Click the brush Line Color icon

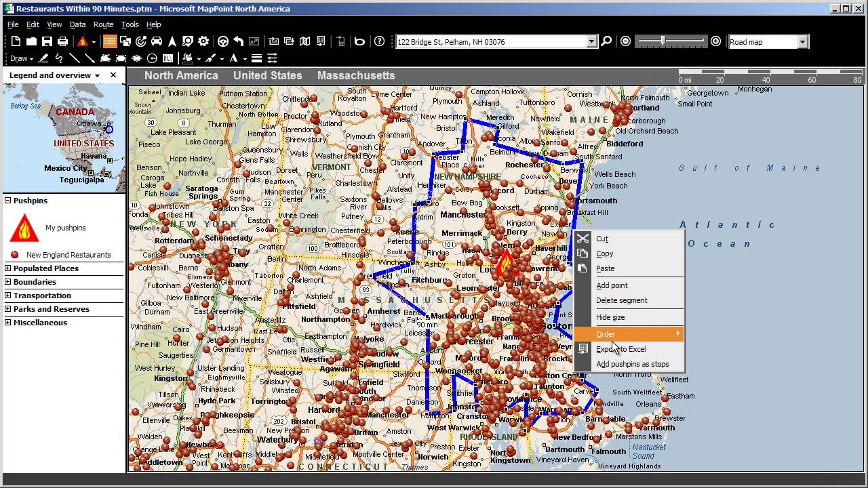[210, 58]
